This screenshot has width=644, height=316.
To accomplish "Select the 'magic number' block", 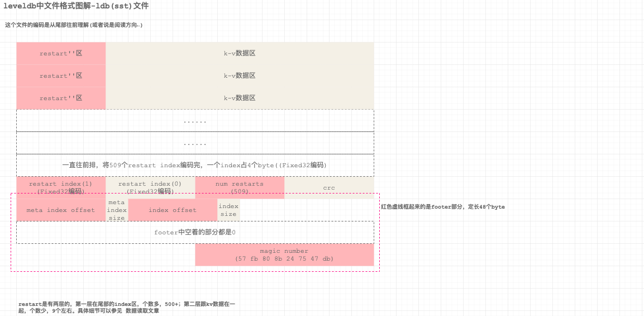I will [x=285, y=254].
